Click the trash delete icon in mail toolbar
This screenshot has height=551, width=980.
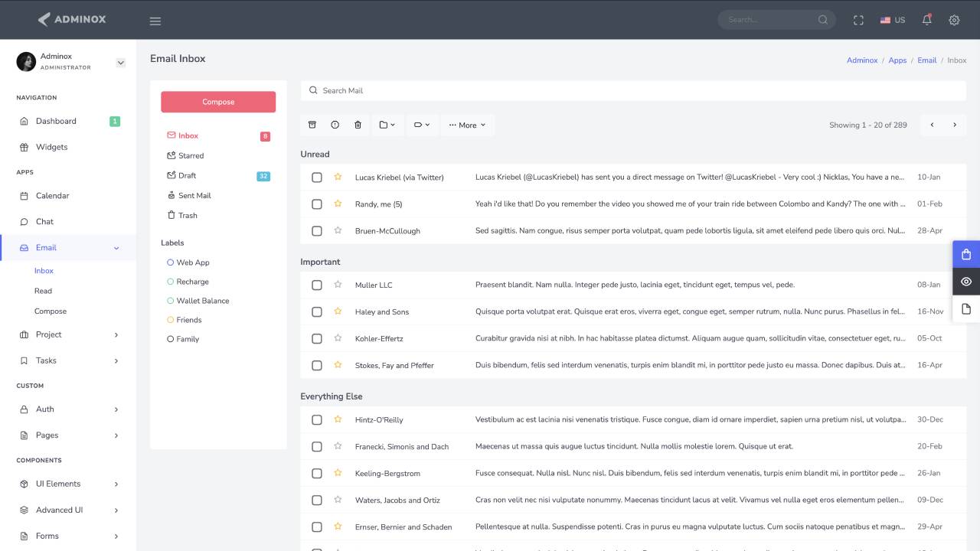(x=358, y=125)
